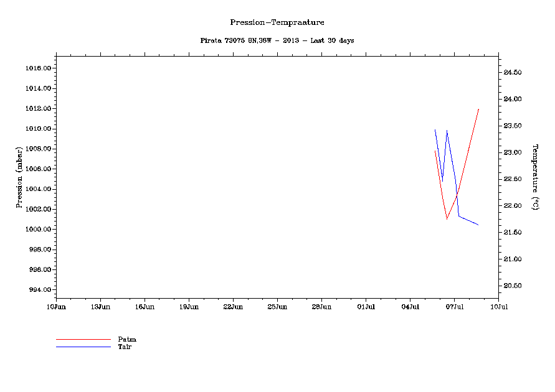Viewport: 555px width, 392px height.
Task: Click the 10Jun tick label on x-axis
Action: click(x=56, y=307)
